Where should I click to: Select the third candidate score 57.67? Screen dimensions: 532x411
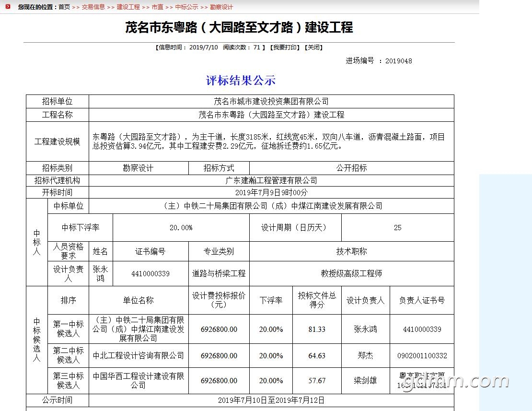click(317, 381)
